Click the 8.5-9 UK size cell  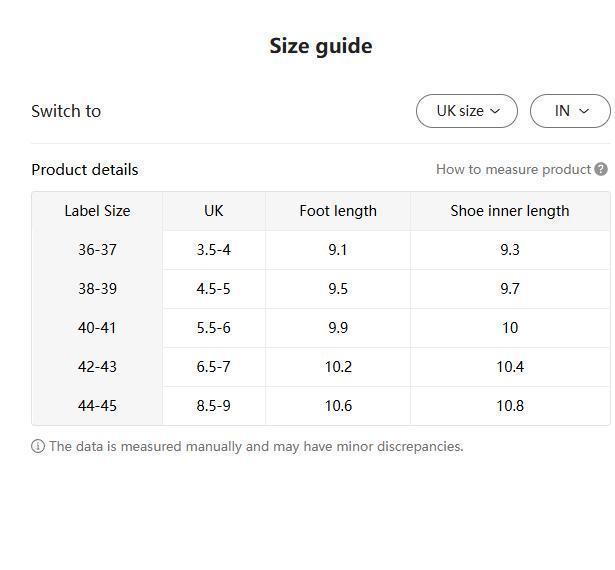coord(214,406)
